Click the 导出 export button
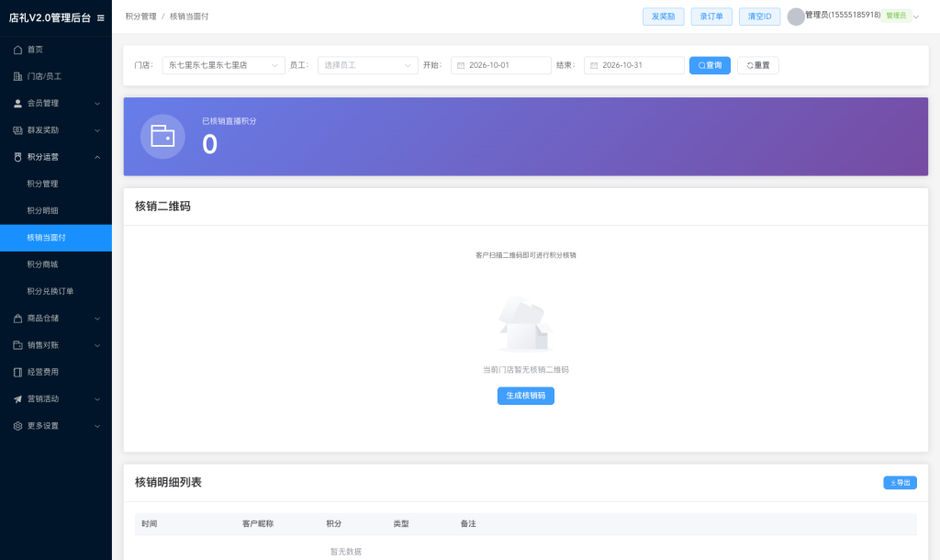 point(900,483)
